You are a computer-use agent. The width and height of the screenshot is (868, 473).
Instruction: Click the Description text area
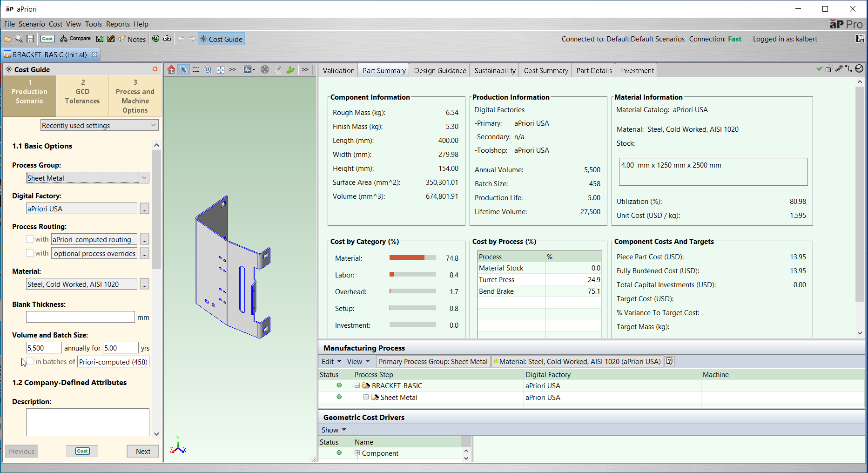[87, 422]
